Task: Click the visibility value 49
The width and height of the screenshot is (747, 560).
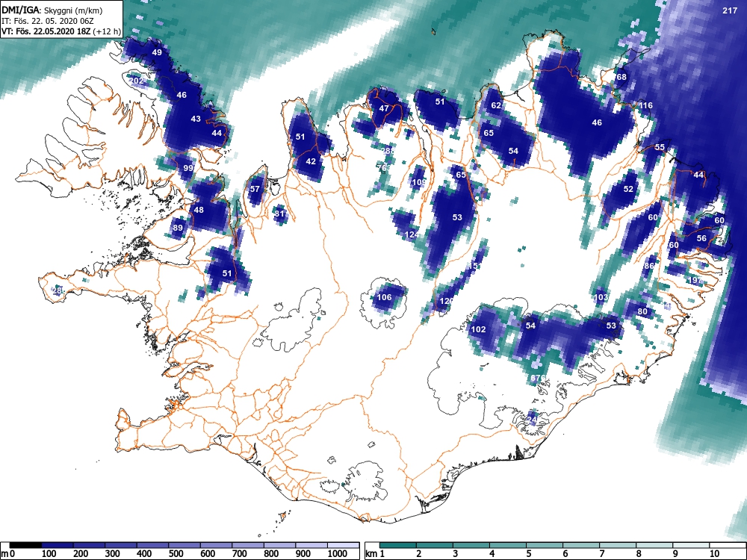Action: click(x=157, y=52)
